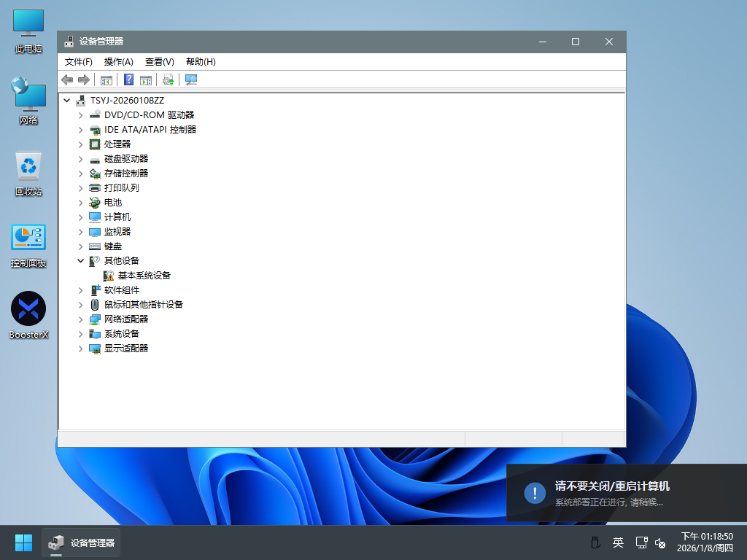The width and height of the screenshot is (747, 560).
Task: Click the Help (question mark) toolbar icon
Action: (x=128, y=79)
